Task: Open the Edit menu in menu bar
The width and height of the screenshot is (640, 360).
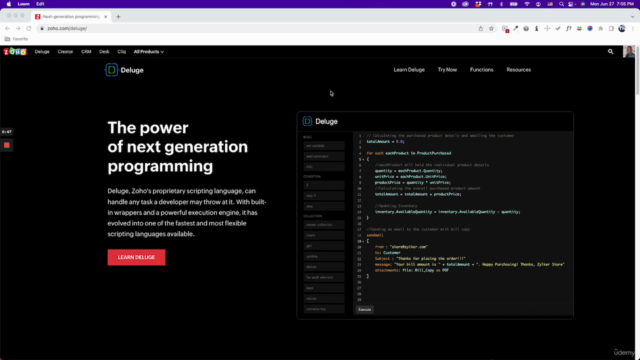Action: tap(40, 4)
